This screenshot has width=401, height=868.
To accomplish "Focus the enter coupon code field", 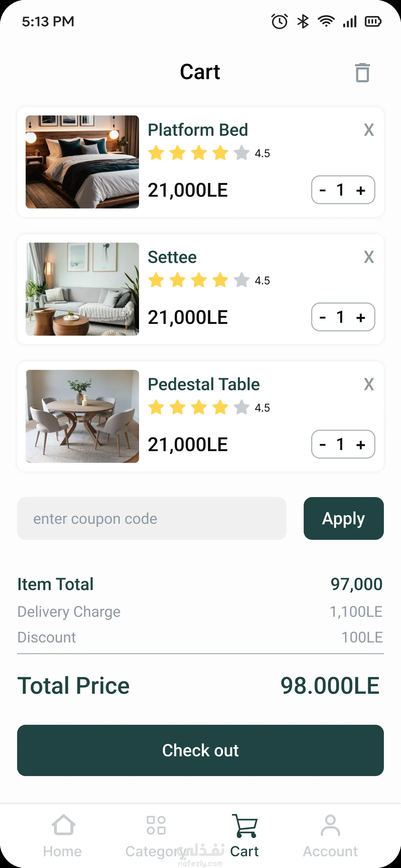I will (152, 518).
